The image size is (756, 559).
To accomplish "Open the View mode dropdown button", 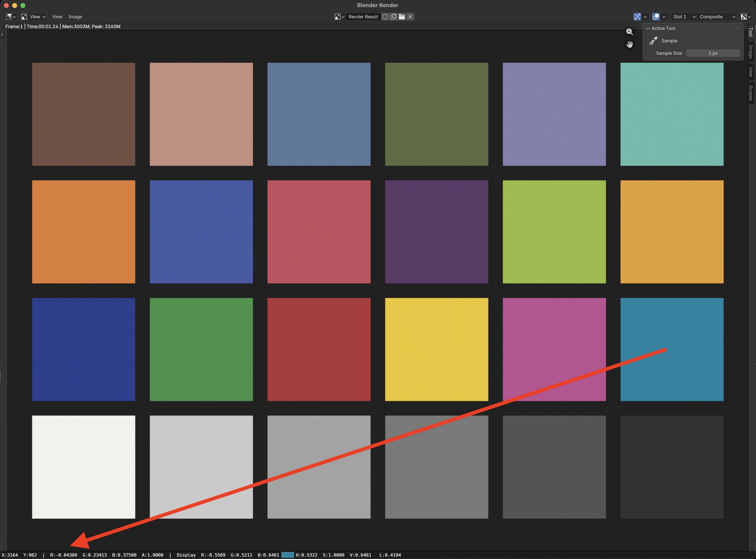I will pyautogui.click(x=34, y=17).
